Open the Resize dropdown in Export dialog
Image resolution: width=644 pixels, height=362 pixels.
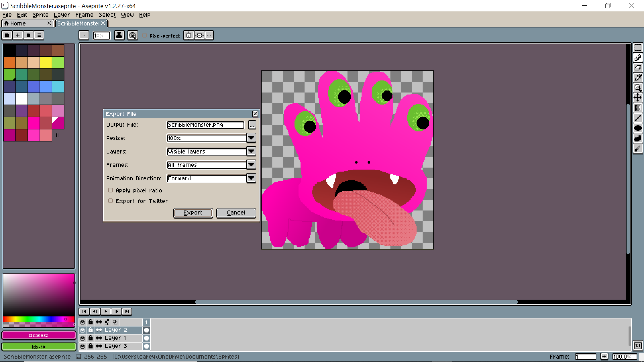point(251,138)
